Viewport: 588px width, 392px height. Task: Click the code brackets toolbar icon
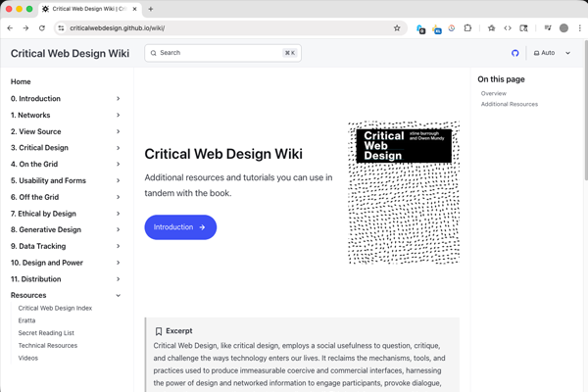point(508,28)
